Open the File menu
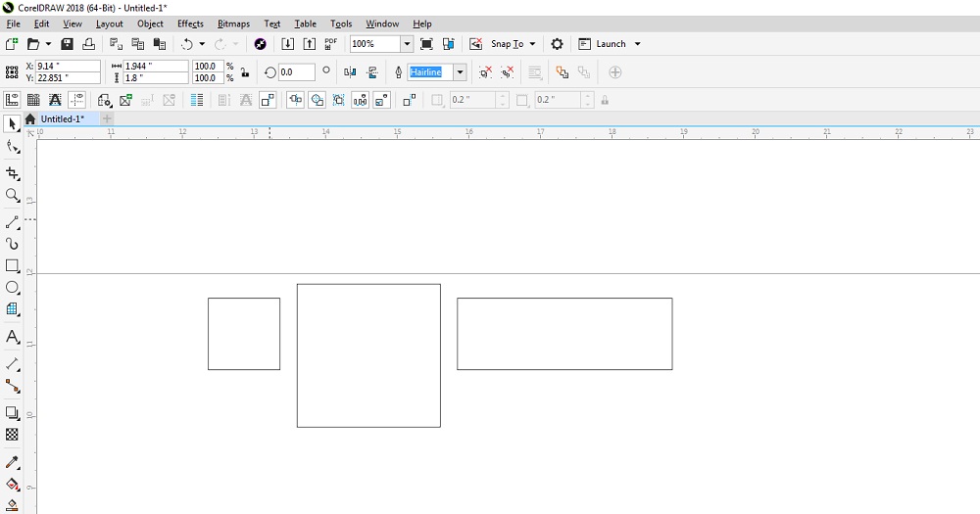 [13, 23]
